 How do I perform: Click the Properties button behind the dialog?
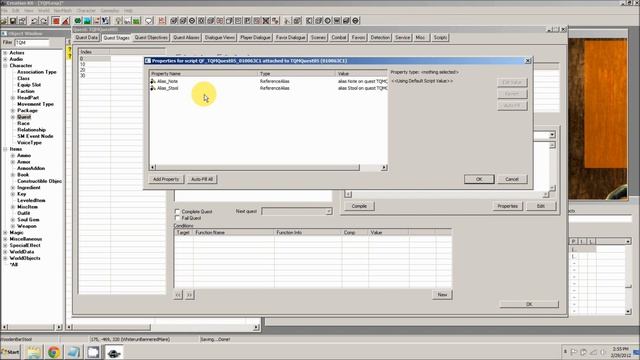[x=507, y=206]
